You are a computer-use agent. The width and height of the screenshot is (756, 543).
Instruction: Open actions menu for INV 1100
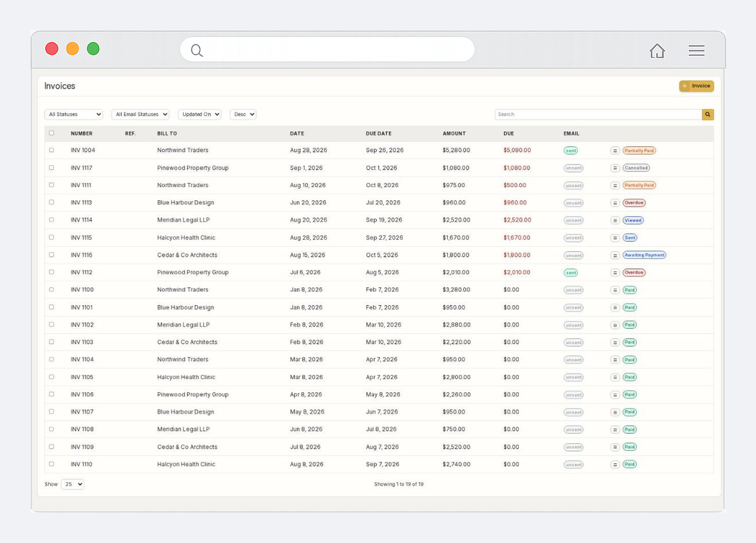point(615,290)
